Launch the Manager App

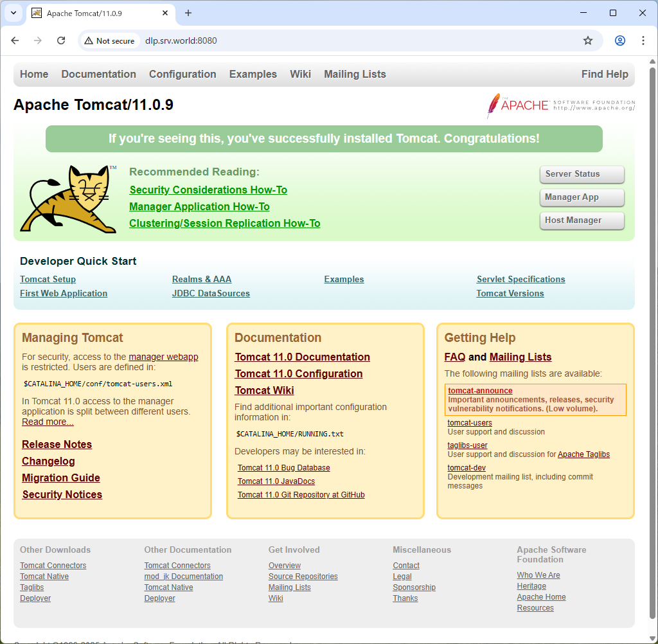[x=581, y=197]
